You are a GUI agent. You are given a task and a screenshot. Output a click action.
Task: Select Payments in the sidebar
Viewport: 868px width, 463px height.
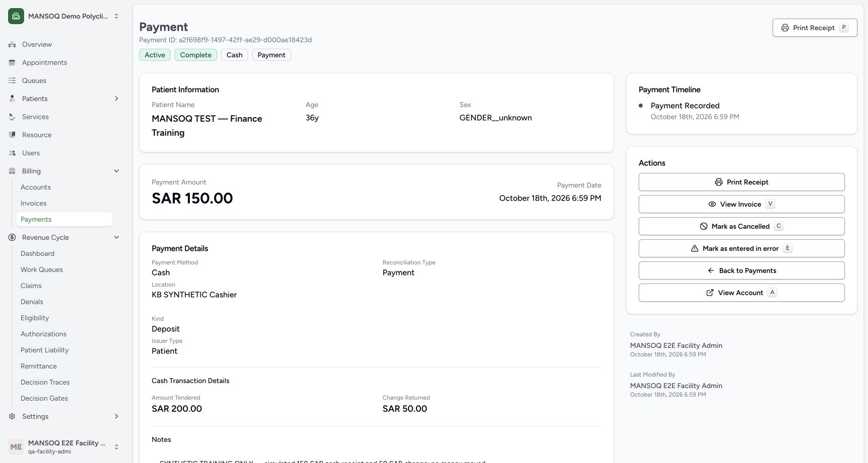pos(64,219)
